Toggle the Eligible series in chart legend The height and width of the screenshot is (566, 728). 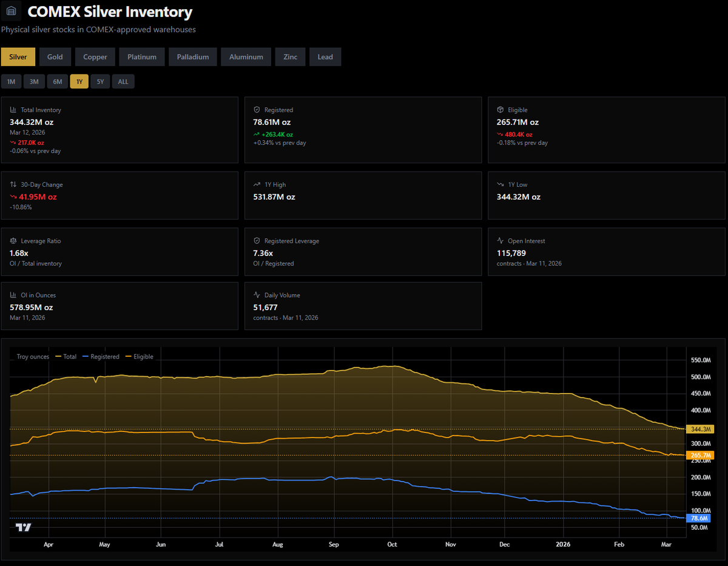tap(139, 357)
